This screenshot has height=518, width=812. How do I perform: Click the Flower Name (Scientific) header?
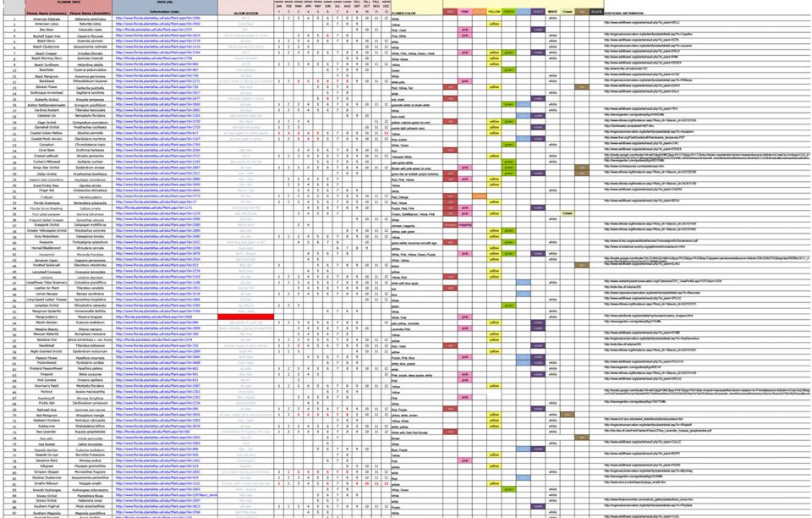91,13
